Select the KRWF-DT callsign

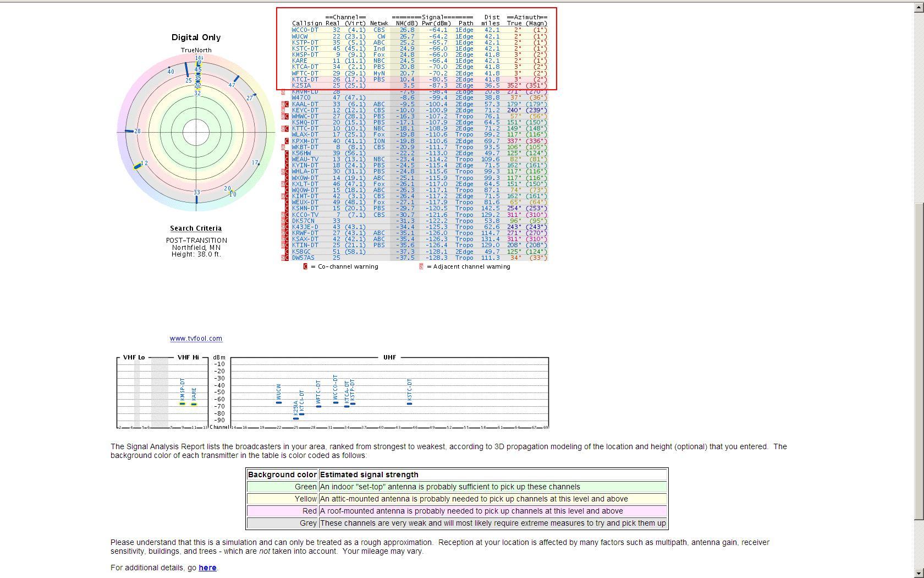305,233
